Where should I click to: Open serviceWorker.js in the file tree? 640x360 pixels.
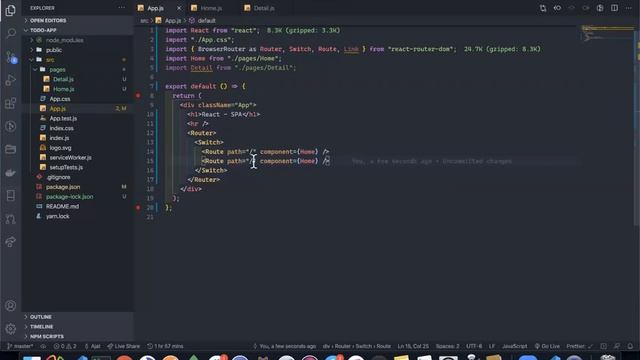[x=78, y=158]
